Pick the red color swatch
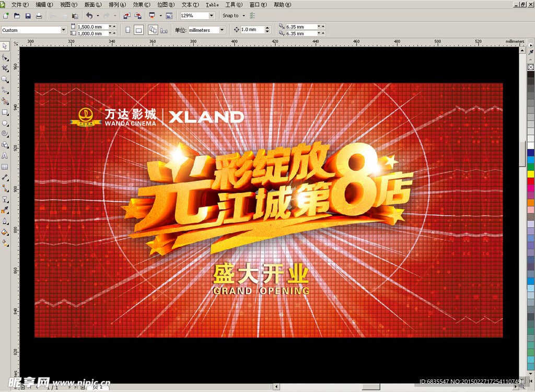The width and height of the screenshot is (535, 392). click(531, 181)
